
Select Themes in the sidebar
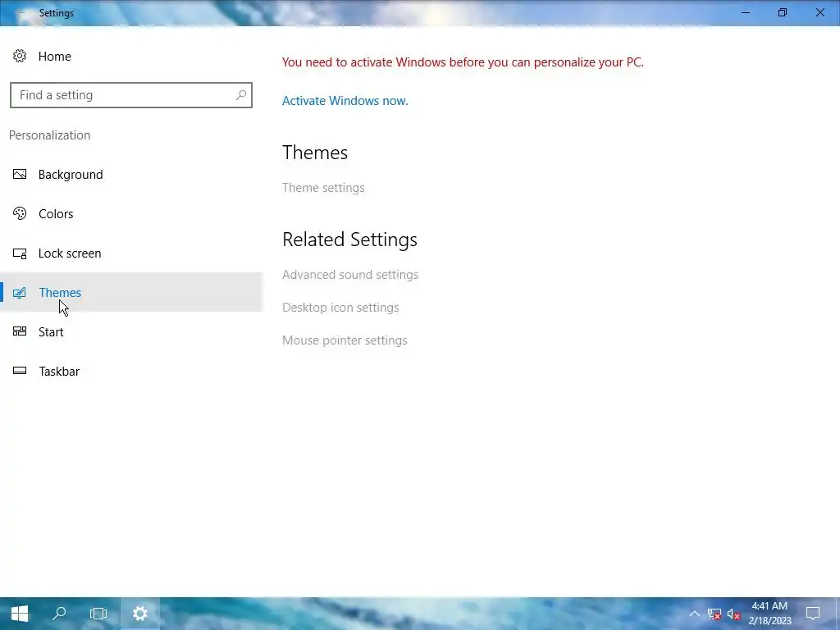131,292
